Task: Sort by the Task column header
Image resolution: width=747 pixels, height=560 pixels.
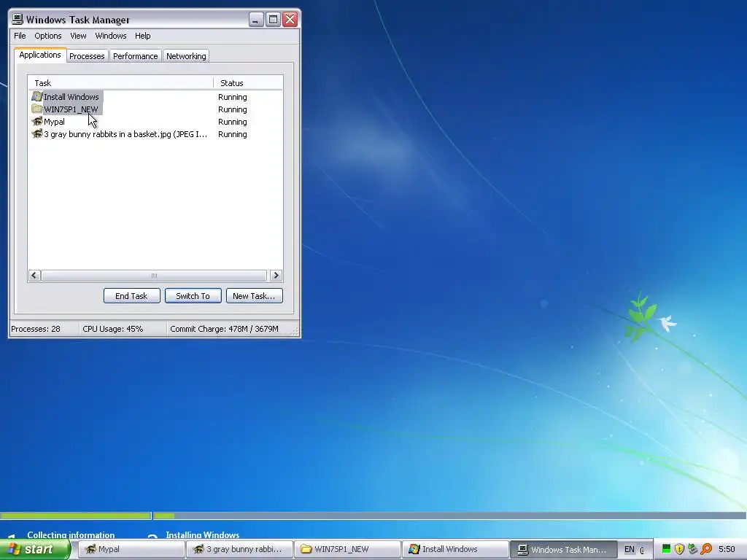Action: pyautogui.click(x=120, y=83)
